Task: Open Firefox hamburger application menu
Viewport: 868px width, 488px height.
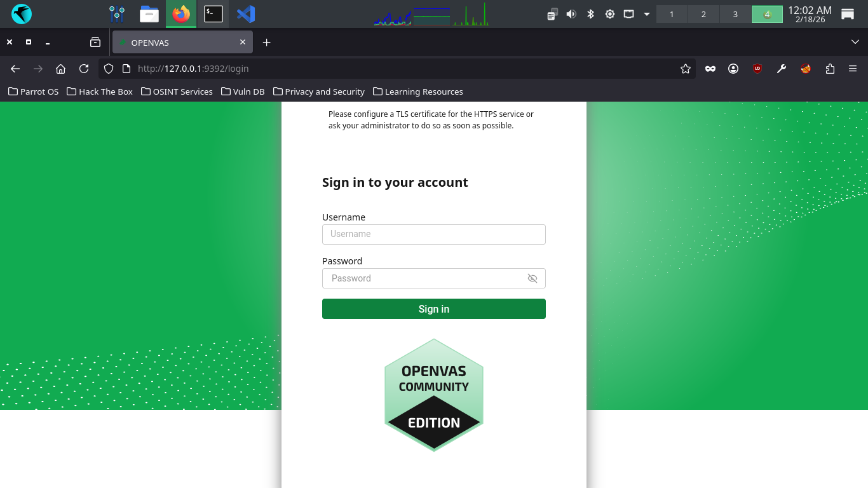Action: click(x=853, y=69)
